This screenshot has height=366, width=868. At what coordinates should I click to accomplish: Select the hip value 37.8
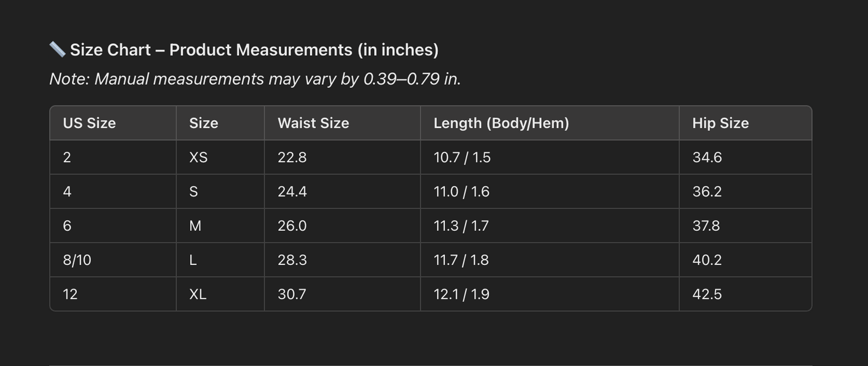706,226
